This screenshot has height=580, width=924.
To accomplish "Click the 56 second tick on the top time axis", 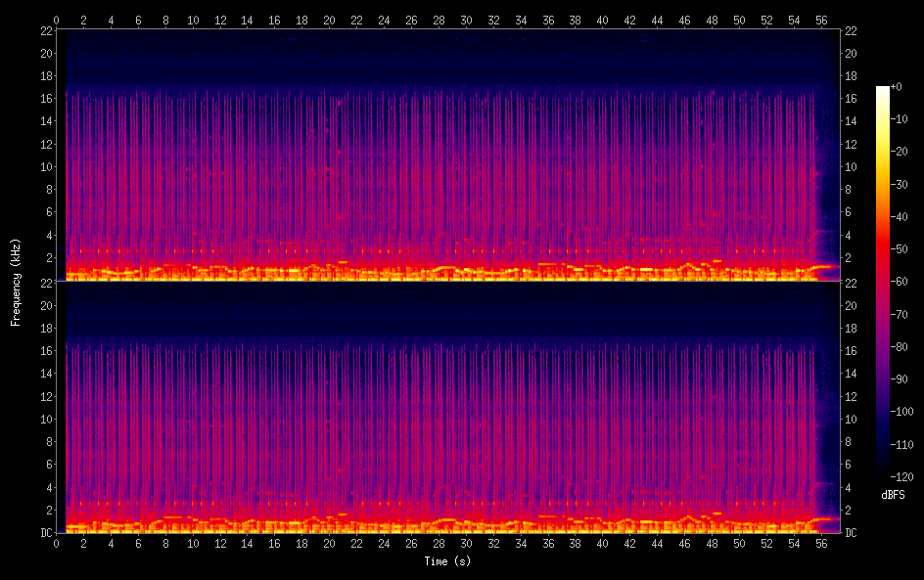I will point(820,20).
